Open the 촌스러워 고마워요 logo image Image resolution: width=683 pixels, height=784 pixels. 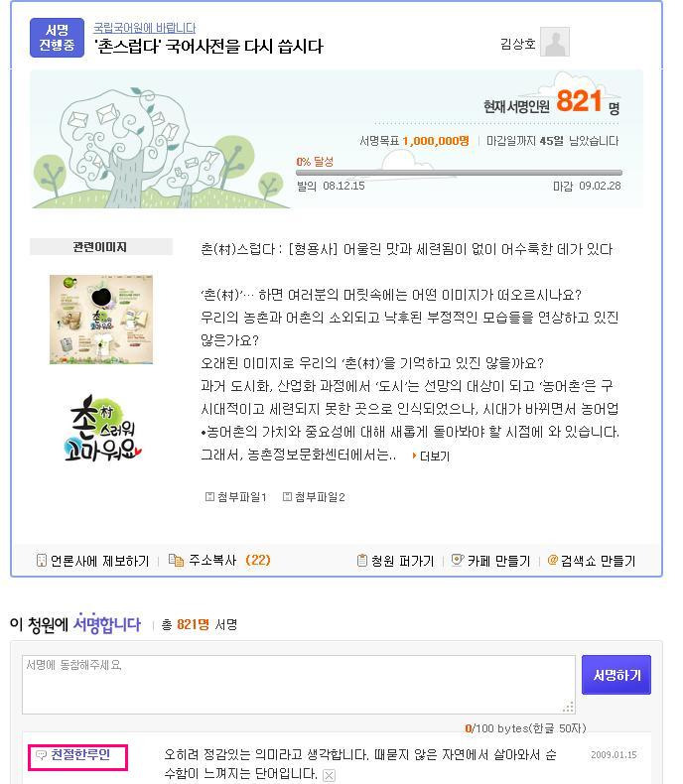coord(102,429)
